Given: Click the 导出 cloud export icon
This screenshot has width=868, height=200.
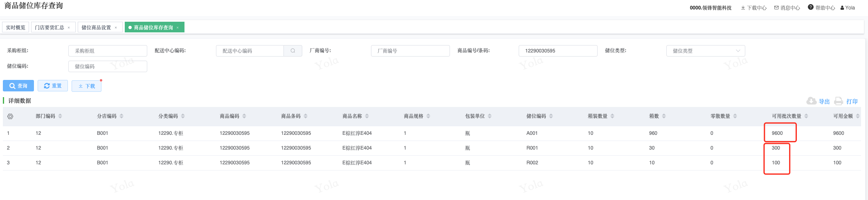Looking at the screenshot, I should 811,101.
